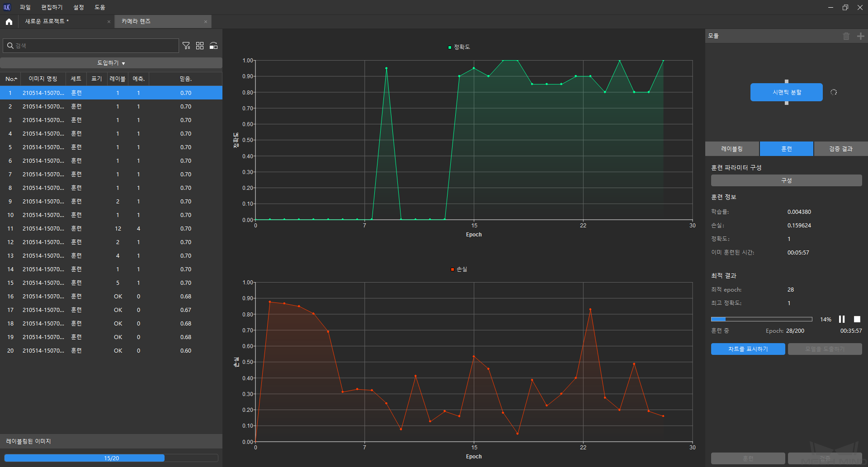Toggle the 정확도 legend marker

[450, 47]
